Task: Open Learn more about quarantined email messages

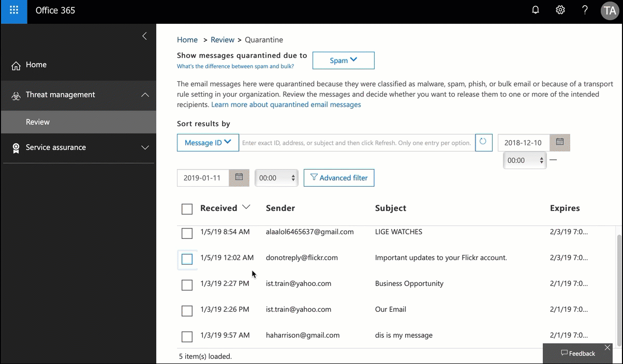Action: coord(286,104)
